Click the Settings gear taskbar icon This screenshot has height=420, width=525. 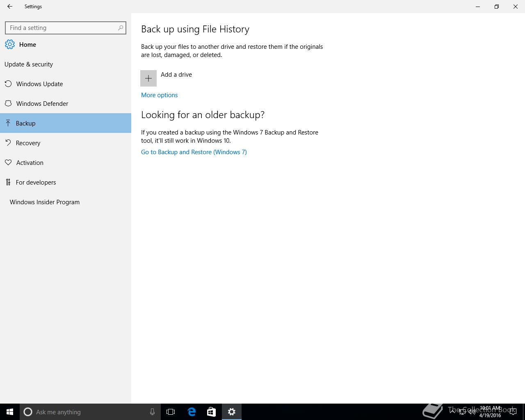[232, 412]
